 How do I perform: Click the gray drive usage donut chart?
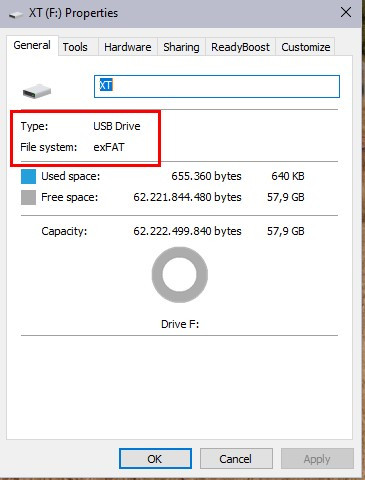coord(180,275)
